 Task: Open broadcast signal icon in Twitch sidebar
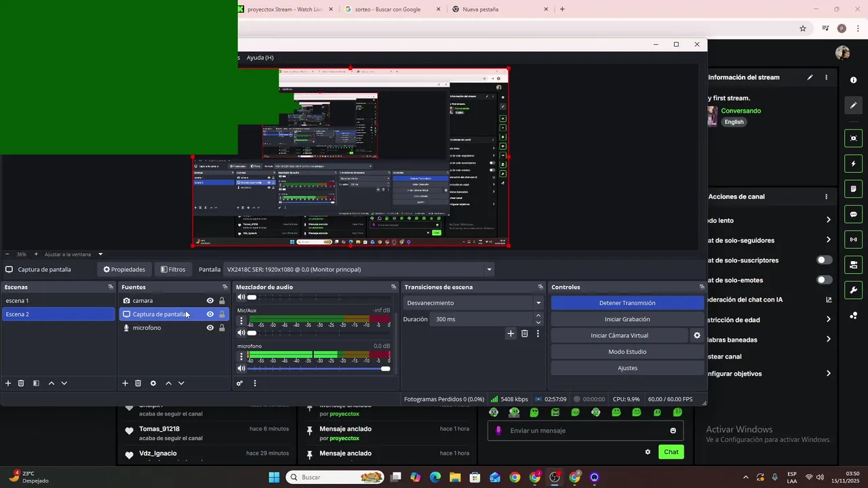point(853,239)
